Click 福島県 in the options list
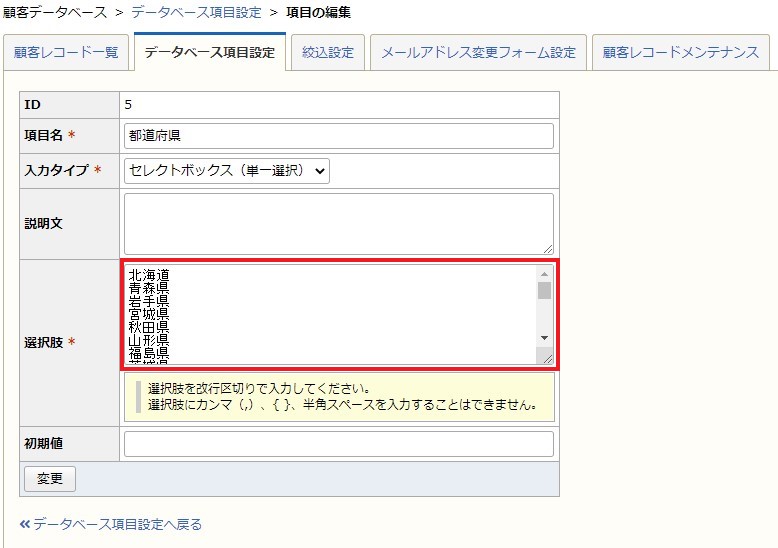This screenshot has height=548, width=778. [149, 353]
